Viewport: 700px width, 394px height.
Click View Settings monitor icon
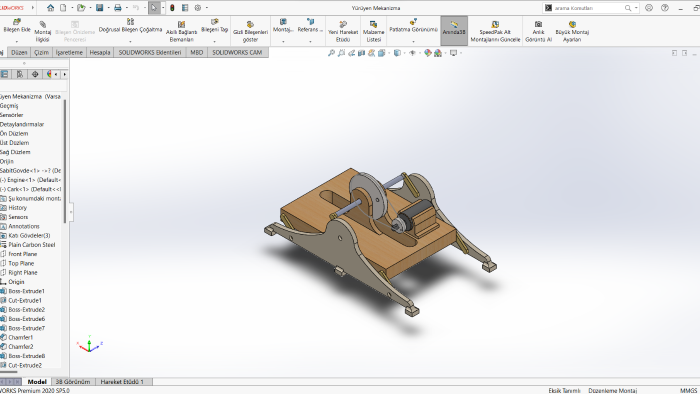point(454,53)
